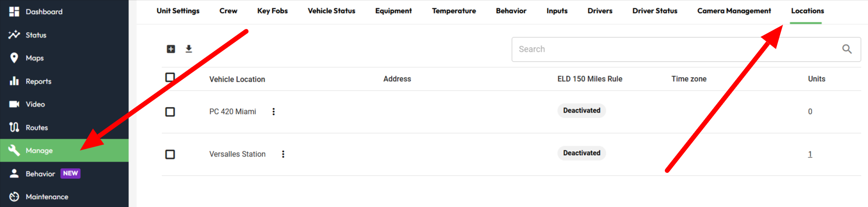The width and height of the screenshot is (868, 207).
Task: Click the Deactivated badge for PC 420 Miami
Action: point(582,111)
